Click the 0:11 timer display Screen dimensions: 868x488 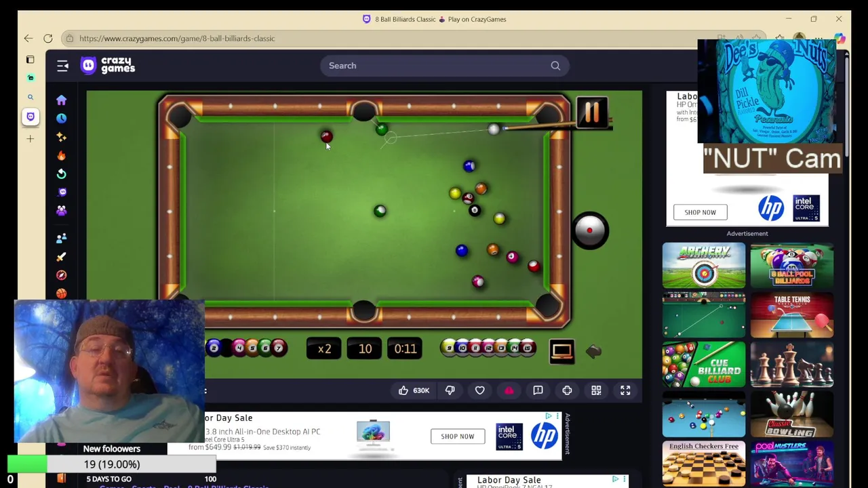click(406, 349)
